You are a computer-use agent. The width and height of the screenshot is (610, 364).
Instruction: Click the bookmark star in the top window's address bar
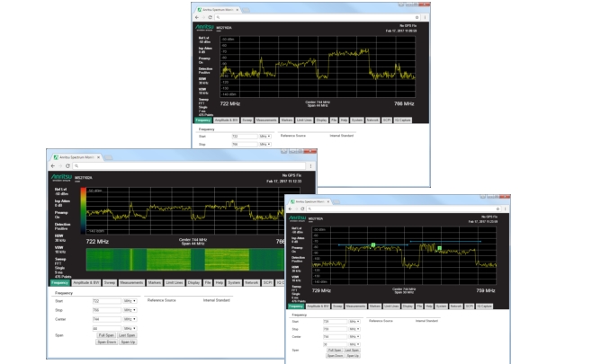pyautogui.click(x=414, y=18)
